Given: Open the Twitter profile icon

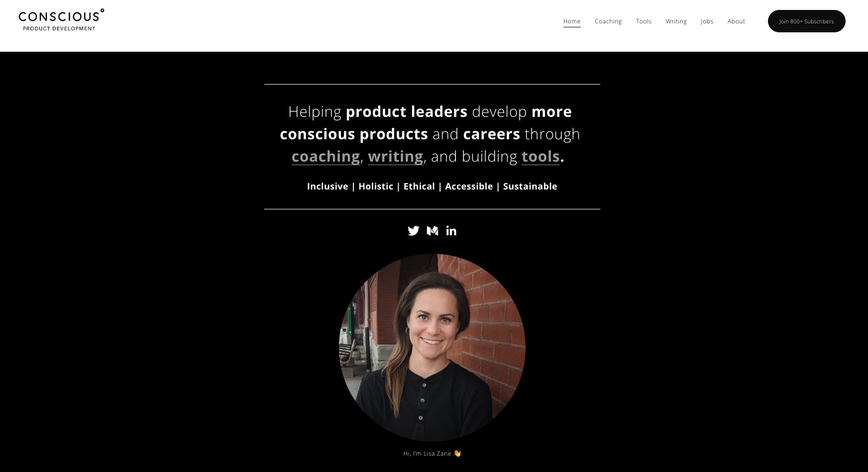Looking at the screenshot, I should [x=413, y=231].
